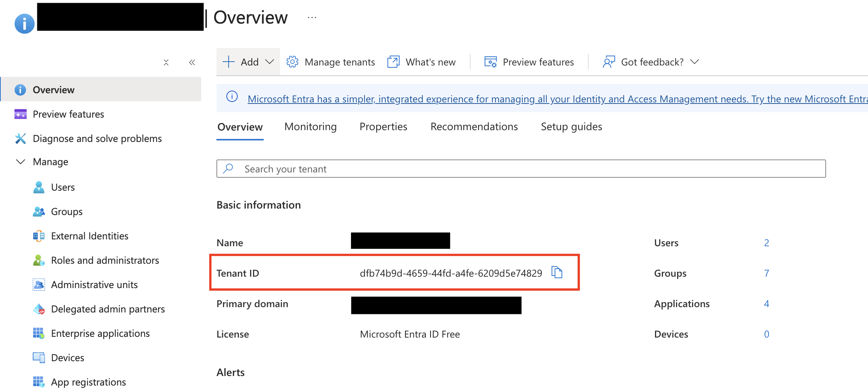Screen dimensions: 868x392
Task: Click the Groups people icon
Action: pos(39,212)
